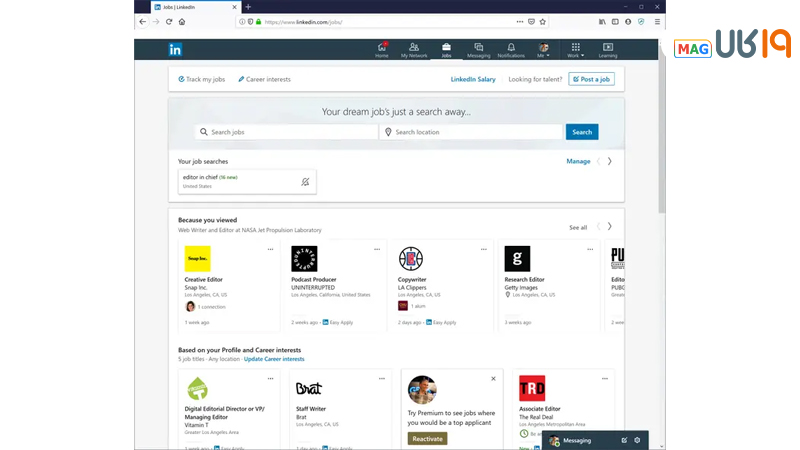The image size is (800, 450).
Task: Open the Learning icon in navbar
Action: tap(607, 50)
